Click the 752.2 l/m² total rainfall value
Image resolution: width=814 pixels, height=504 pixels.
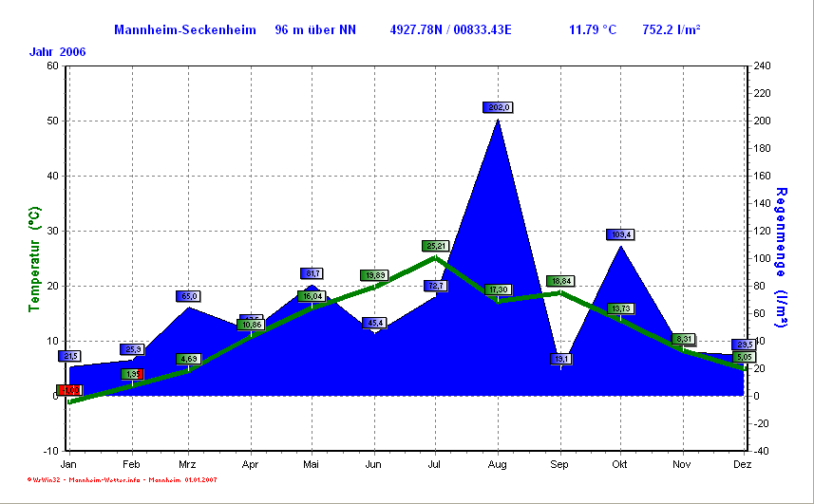point(672,30)
